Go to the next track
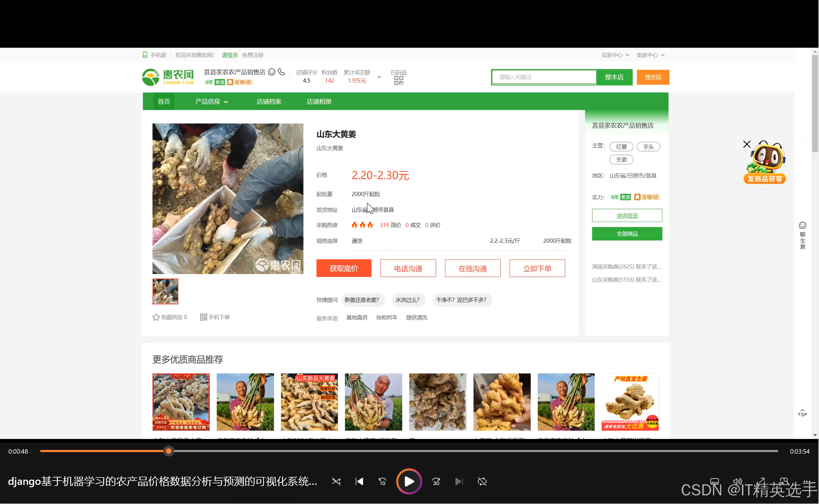The width and height of the screenshot is (819, 504). click(459, 481)
